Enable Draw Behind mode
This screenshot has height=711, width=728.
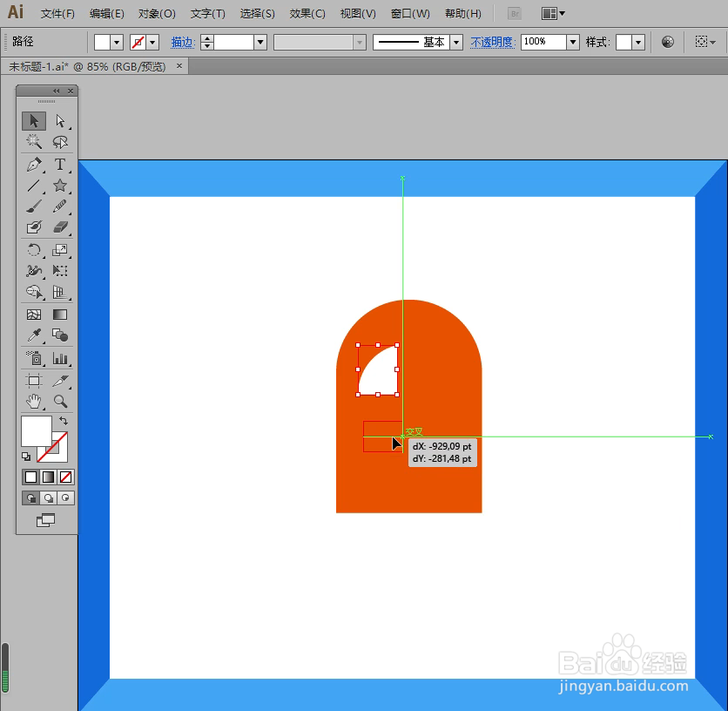[x=48, y=498]
